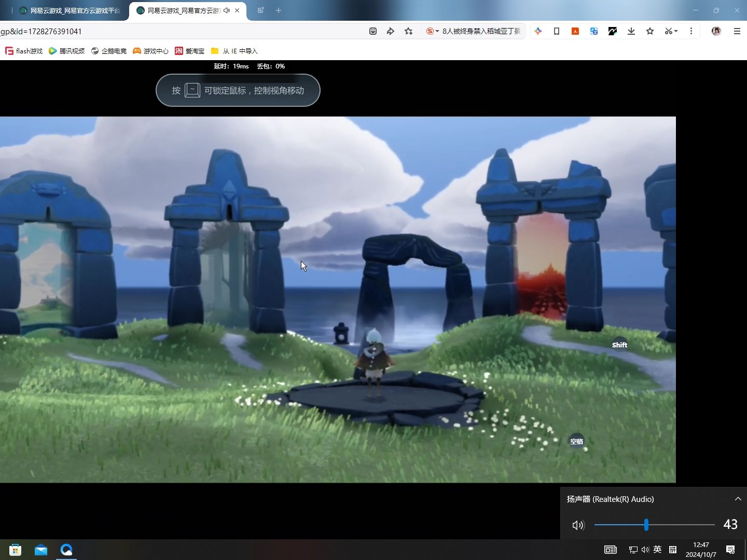Tap the 空格 on-screen game button
Screen dimensions: 747x560
pos(577,441)
